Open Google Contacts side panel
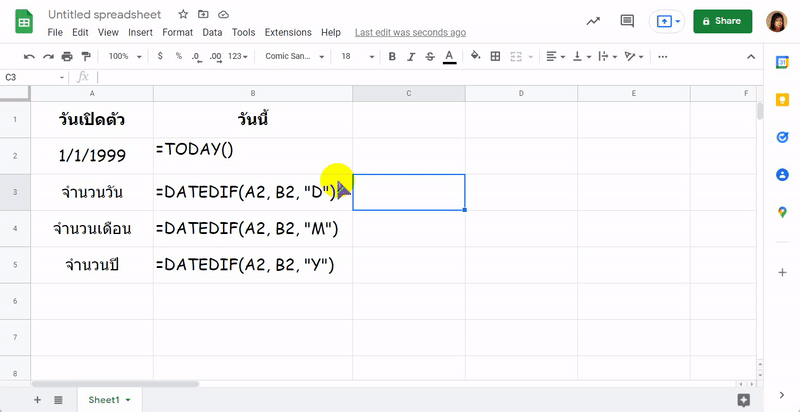This screenshot has height=412, width=800. [782, 175]
